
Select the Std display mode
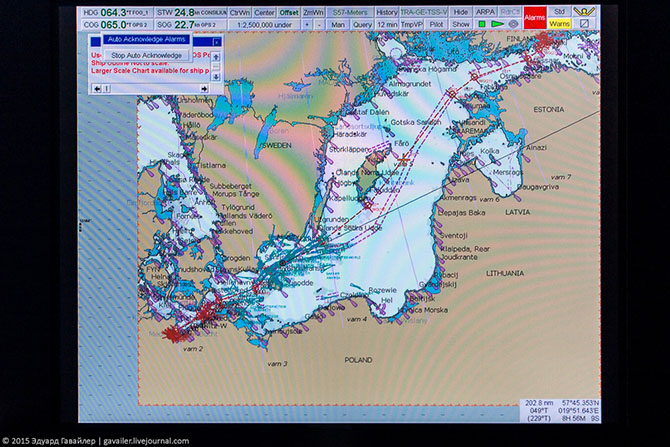pyautogui.click(x=560, y=12)
